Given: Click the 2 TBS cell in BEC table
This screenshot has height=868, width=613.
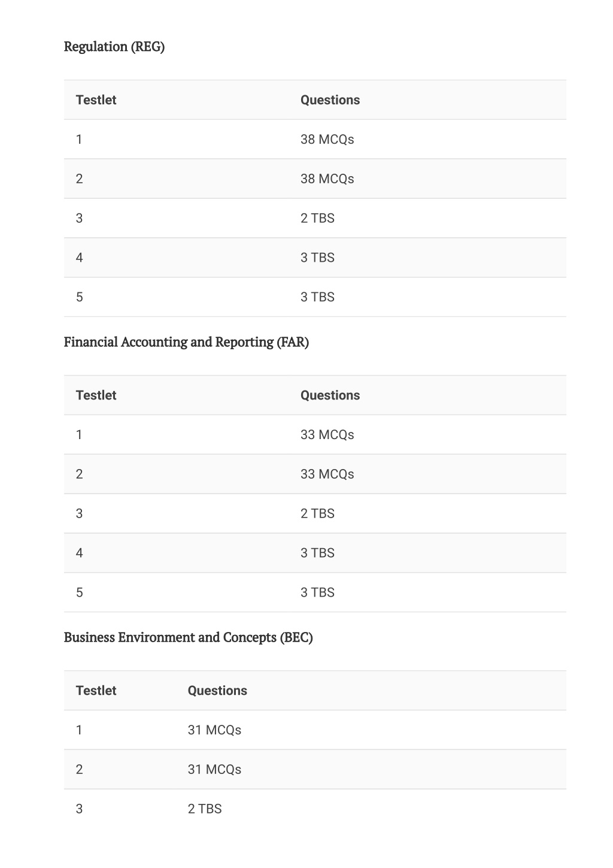Looking at the screenshot, I should 205,809.
